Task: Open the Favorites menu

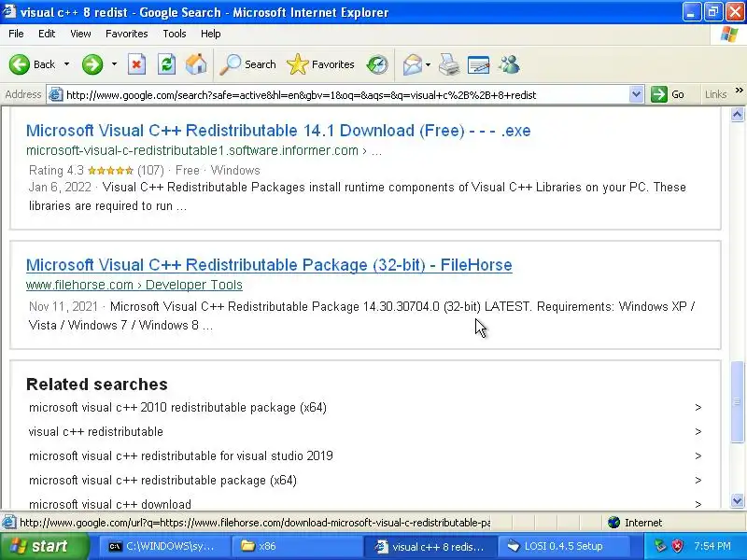Action: pyautogui.click(x=127, y=34)
